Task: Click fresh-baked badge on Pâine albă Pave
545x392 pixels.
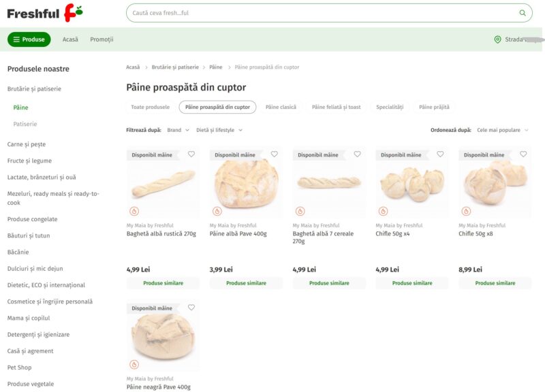Action: 217,211
